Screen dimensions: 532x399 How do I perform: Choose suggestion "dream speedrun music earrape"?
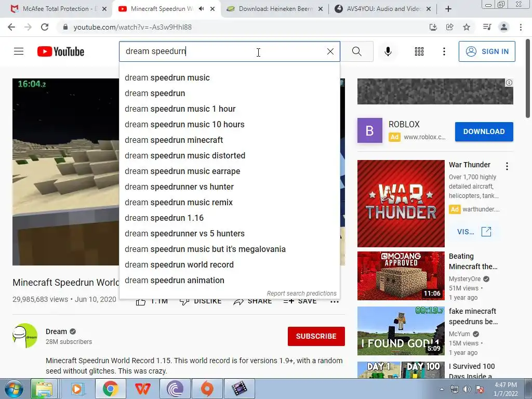click(x=229, y=171)
